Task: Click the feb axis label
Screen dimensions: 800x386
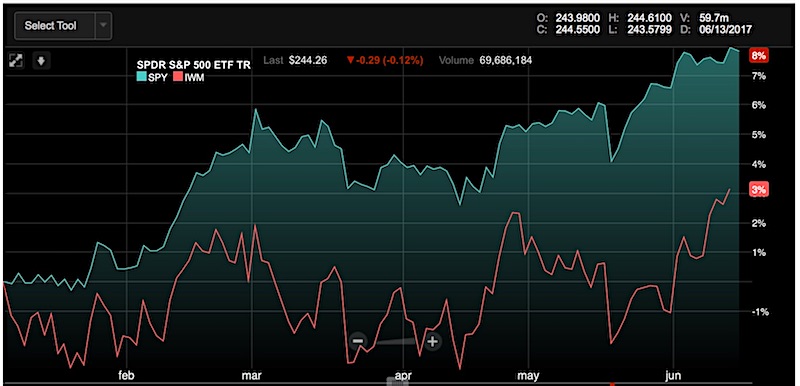Action: [x=126, y=376]
